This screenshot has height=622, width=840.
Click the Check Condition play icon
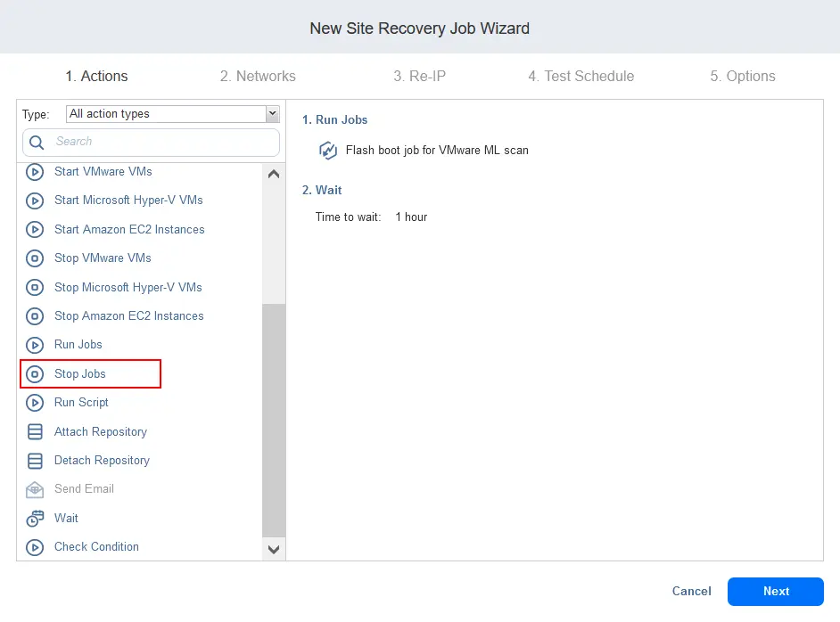coord(35,547)
